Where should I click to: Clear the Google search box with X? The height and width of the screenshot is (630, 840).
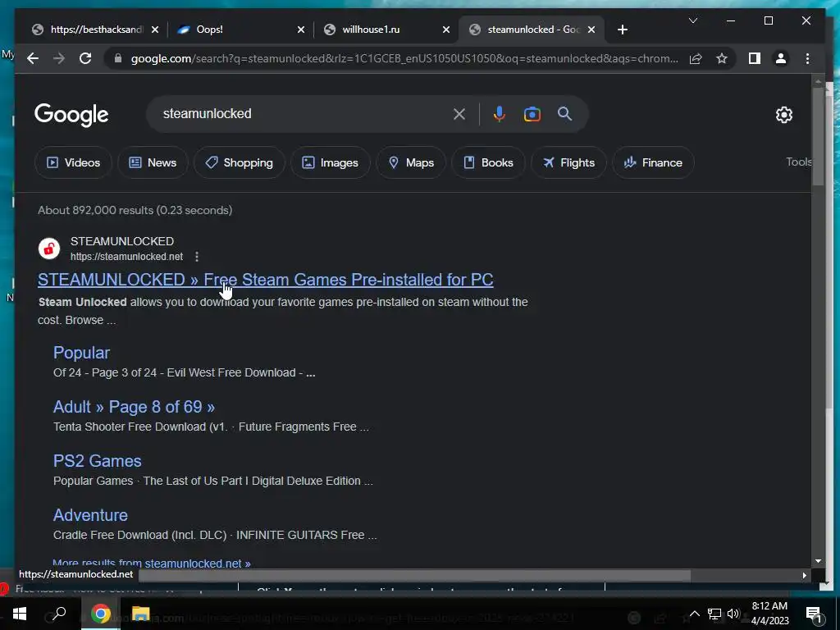pos(459,114)
